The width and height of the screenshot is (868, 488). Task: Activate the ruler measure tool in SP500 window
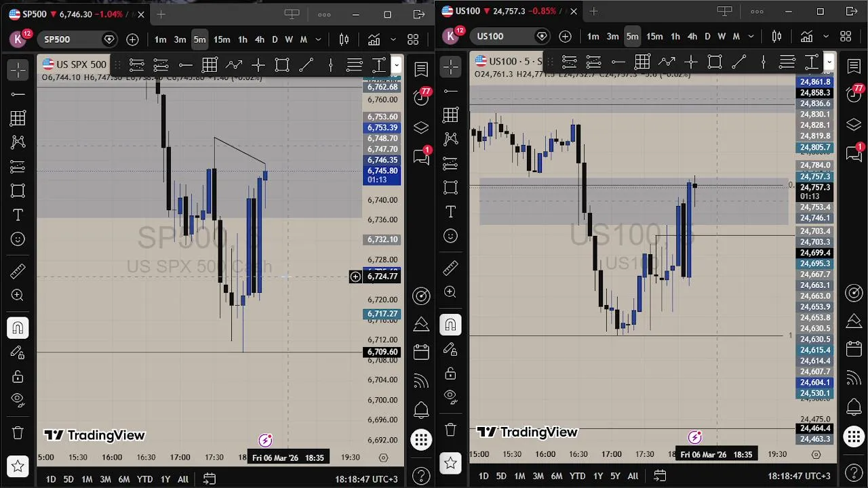[x=18, y=271]
